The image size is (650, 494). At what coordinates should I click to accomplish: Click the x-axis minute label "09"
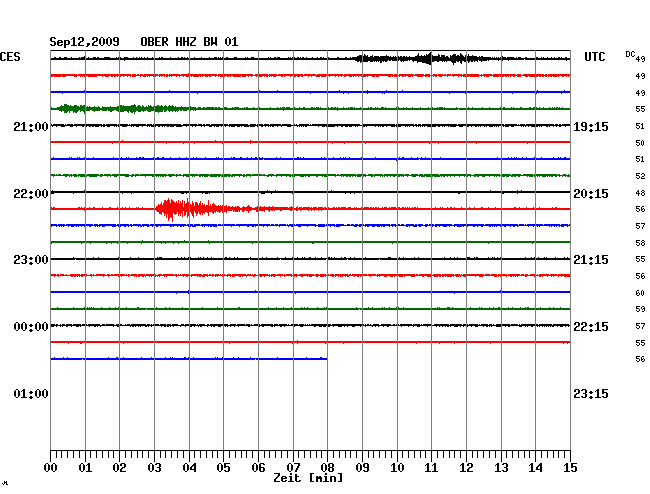(x=362, y=468)
